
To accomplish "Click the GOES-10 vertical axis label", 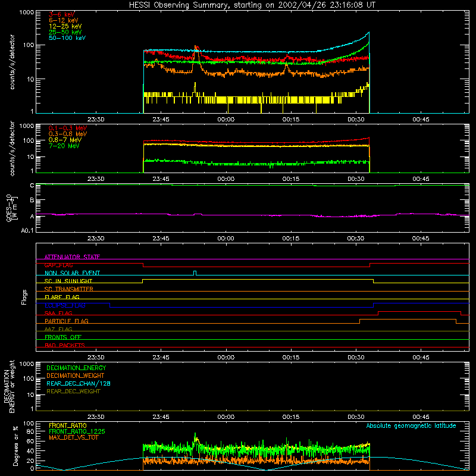I will (12, 208).
